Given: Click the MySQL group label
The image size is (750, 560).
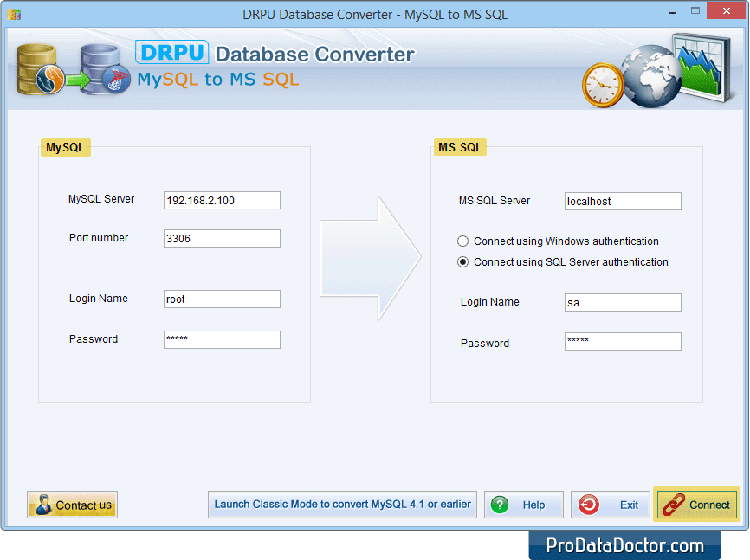Looking at the screenshot, I should (65, 147).
